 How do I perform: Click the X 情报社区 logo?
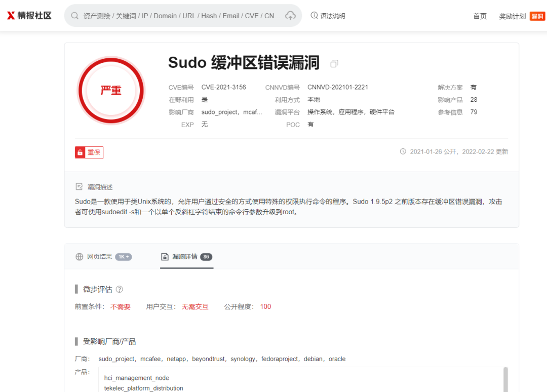click(29, 15)
